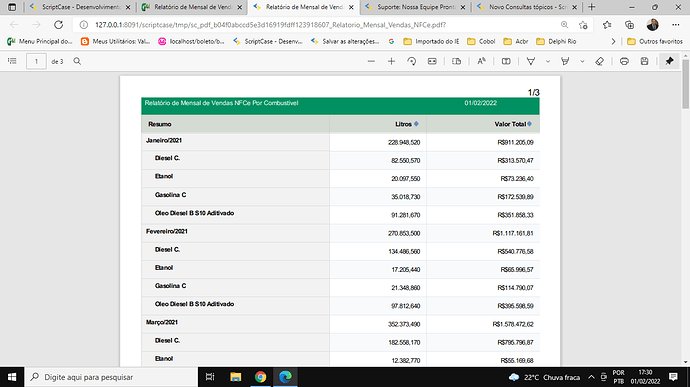Expand the favorites bar overflow chevron

(x=613, y=41)
